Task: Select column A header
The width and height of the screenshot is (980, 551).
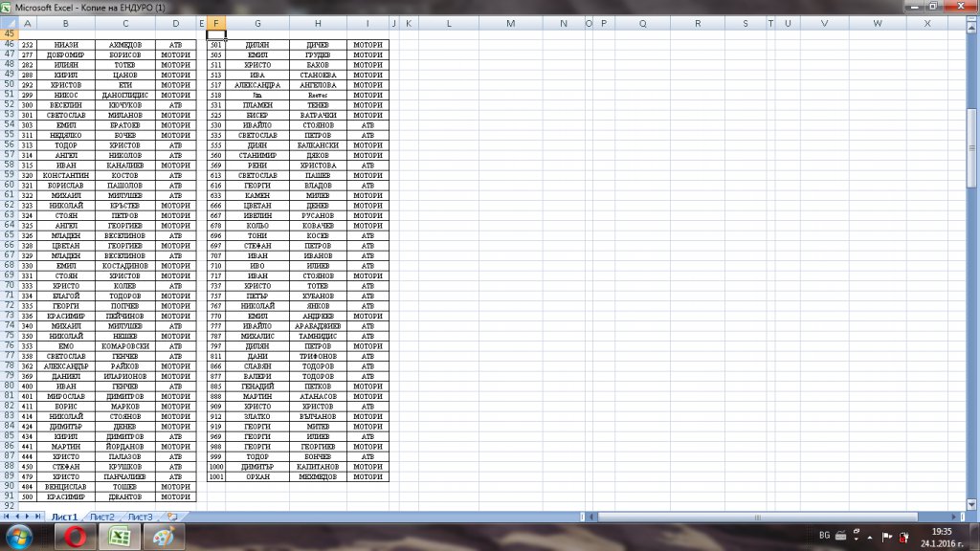Action: pos(27,23)
